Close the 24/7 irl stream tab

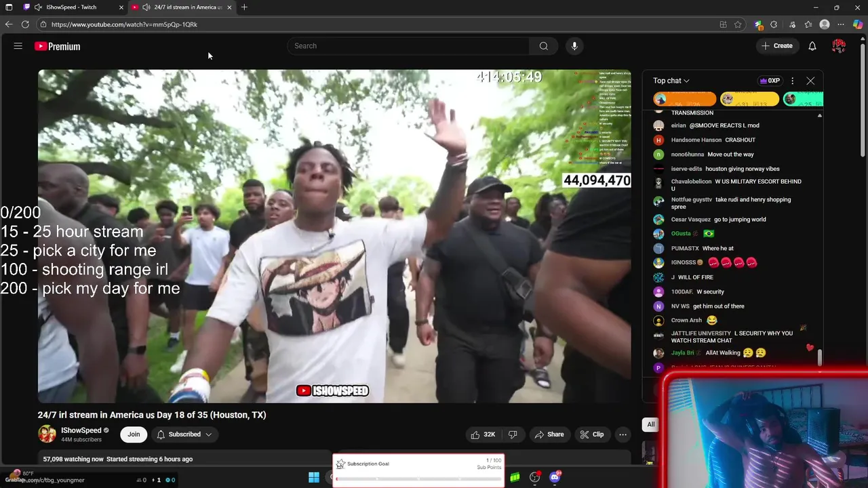pos(229,7)
